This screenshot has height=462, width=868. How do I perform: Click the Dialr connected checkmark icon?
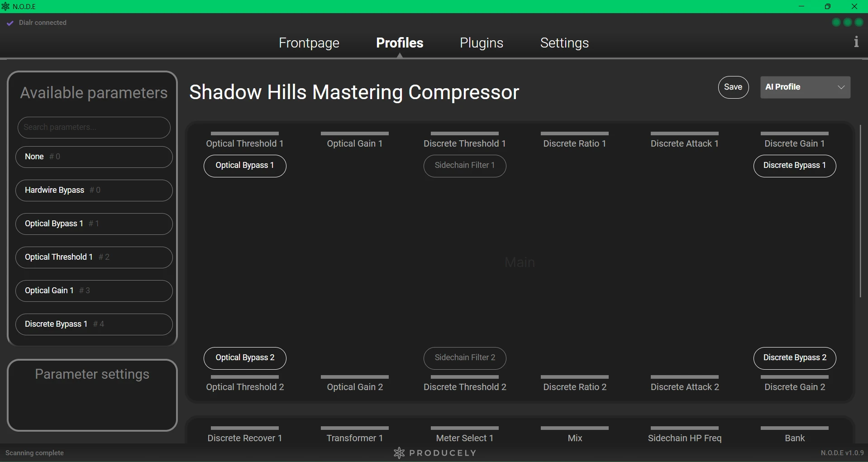tap(10, 23)
